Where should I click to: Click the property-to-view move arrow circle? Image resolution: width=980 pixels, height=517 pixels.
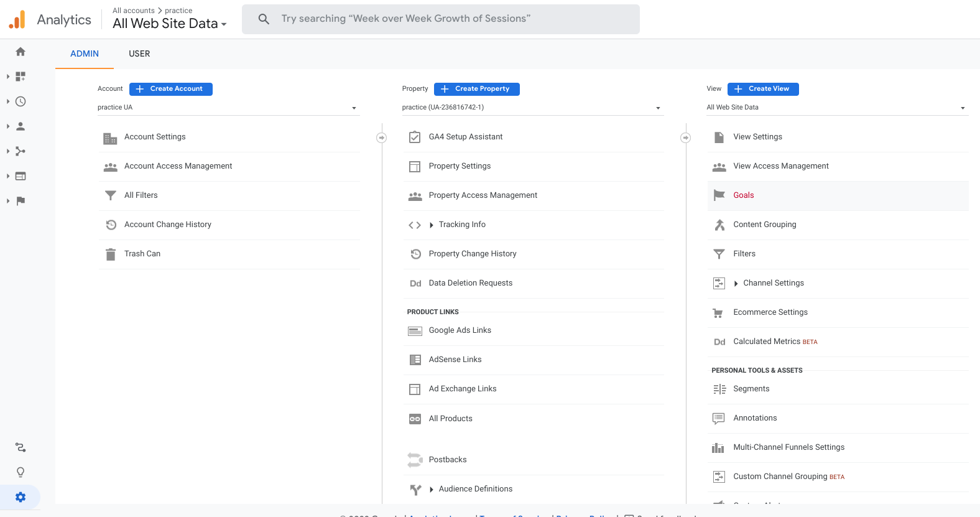685,137
